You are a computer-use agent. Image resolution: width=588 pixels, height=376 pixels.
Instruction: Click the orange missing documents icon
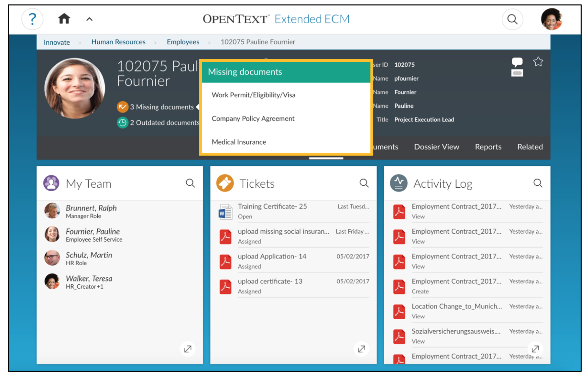(122, 107)
